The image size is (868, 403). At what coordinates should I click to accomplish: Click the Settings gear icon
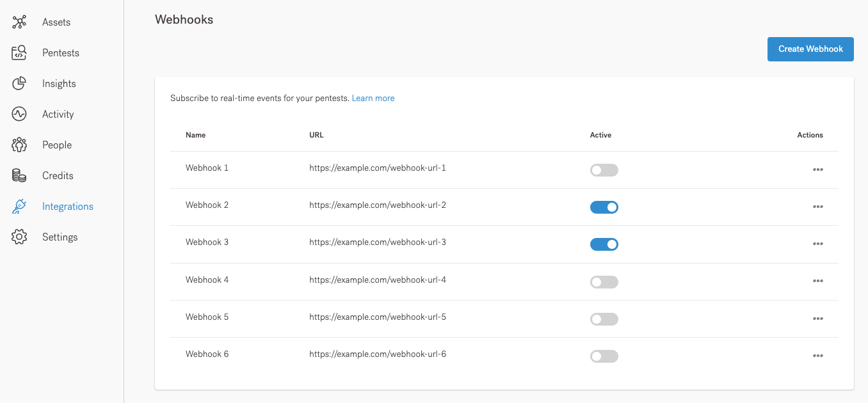[19, 237]
